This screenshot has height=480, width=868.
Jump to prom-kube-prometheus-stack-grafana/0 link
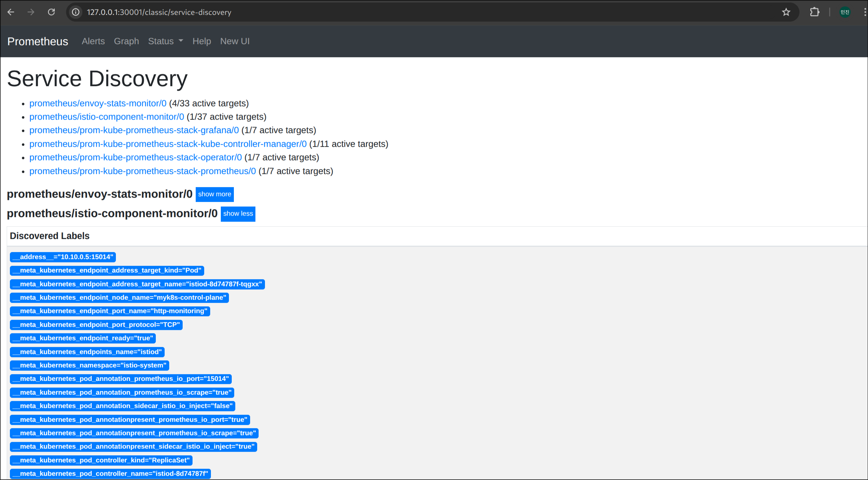click(134, 130)
